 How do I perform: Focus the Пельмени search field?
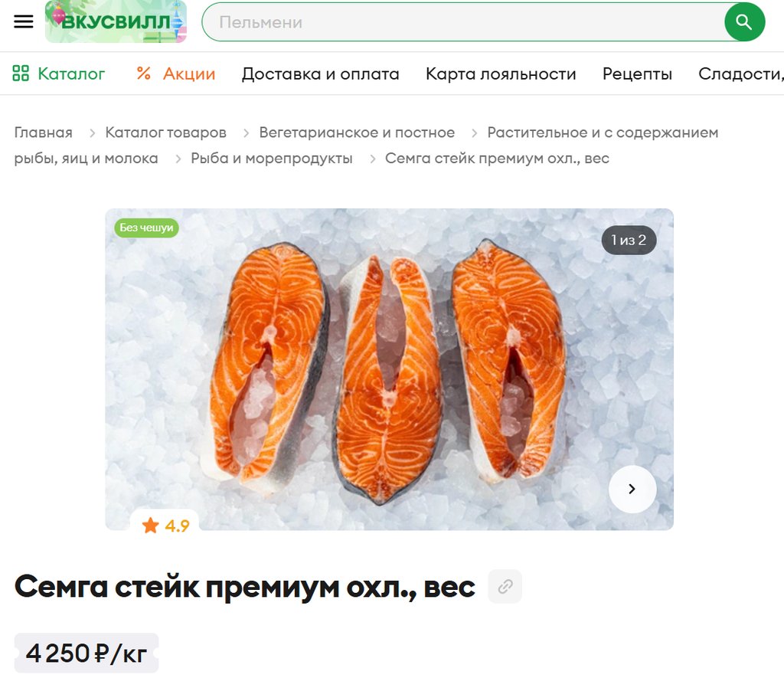tap(463, 22)
